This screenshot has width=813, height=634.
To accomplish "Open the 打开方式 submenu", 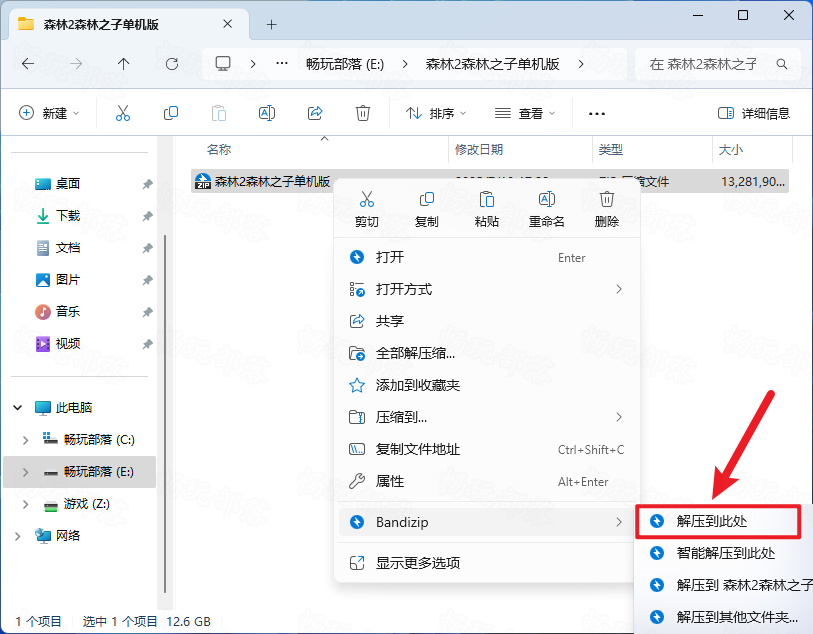I will click(x=487, y=289).
